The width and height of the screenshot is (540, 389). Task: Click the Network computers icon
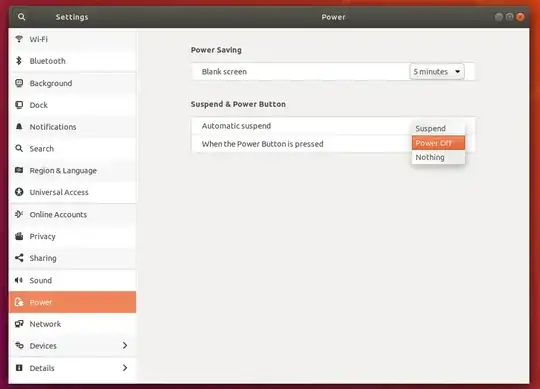click(19, 324)
